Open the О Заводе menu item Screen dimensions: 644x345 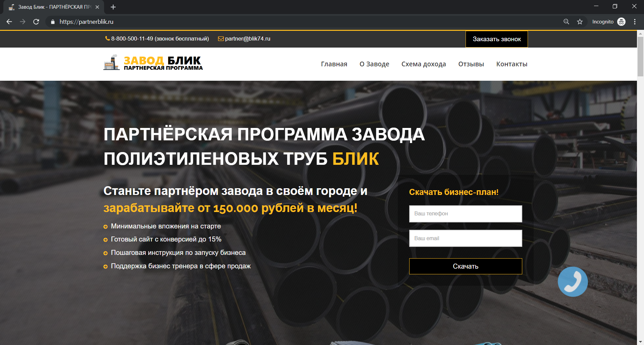point(374,64)
